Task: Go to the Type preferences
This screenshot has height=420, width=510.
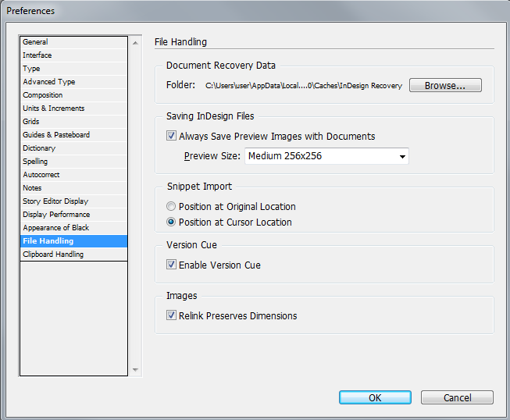Action: (73, 69)
